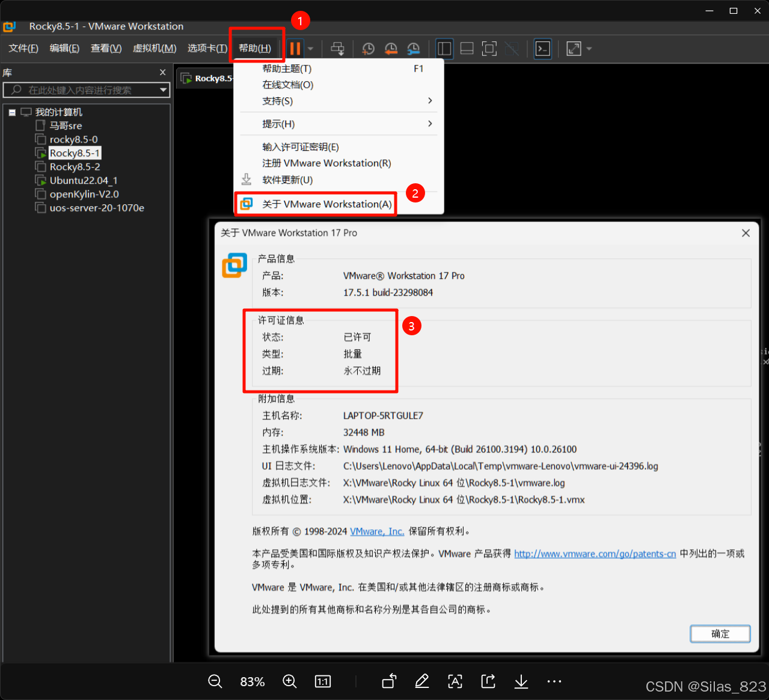Close the 库 library panel
The width and height of the screenshot is (769, 700).
[162, 72]
